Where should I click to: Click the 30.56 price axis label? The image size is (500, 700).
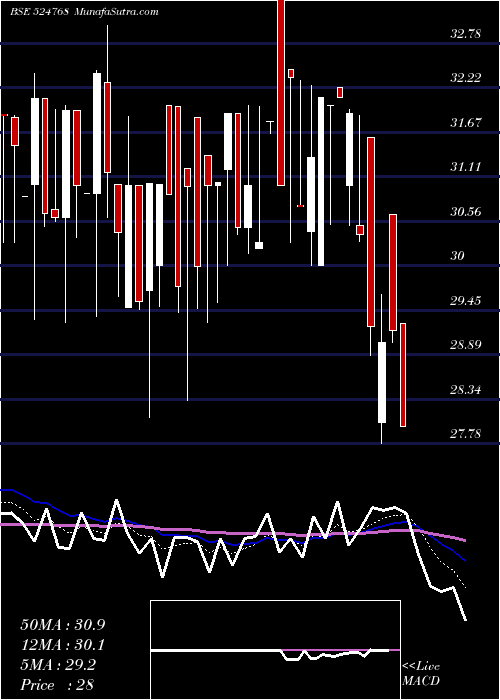(465, 212)
